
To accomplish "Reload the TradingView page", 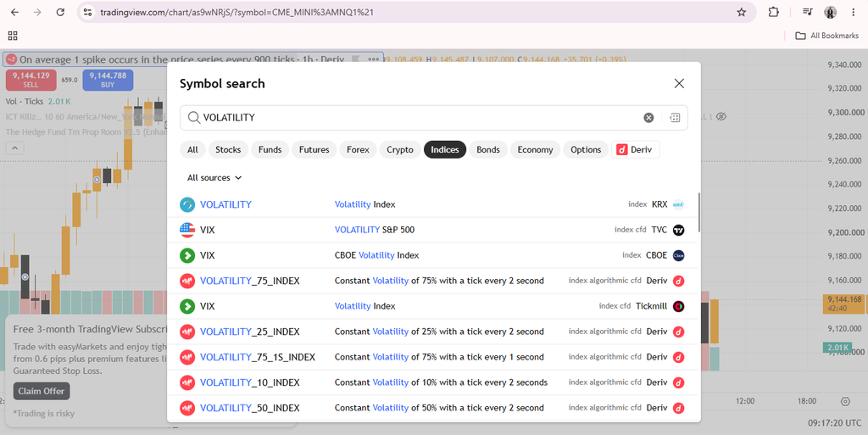I will tap(60, 12).
